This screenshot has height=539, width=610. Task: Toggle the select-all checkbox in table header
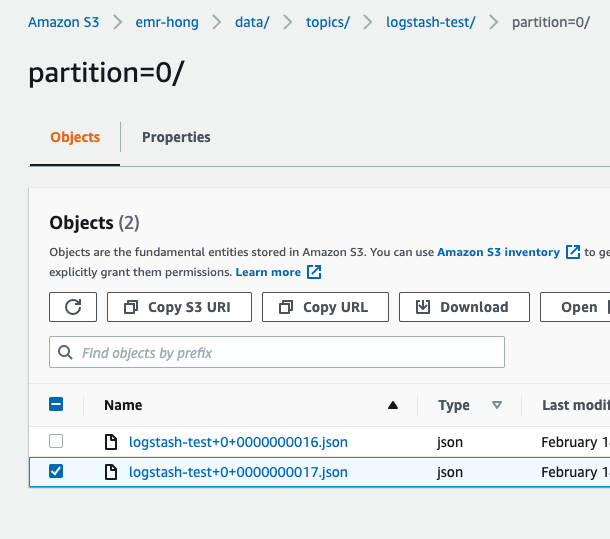(x=56, y=404)
